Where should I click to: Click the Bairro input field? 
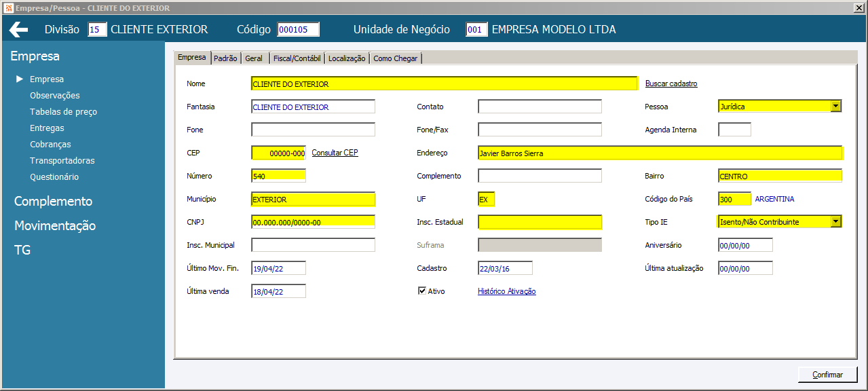(780, 176)
